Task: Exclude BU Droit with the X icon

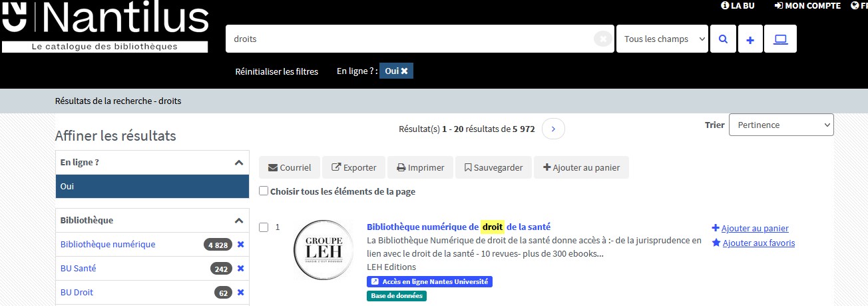Action: [x=240, y=293]
